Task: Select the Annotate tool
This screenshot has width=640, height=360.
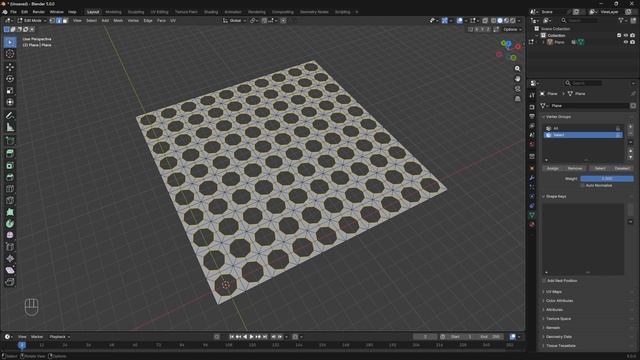Action: point(10,116)
